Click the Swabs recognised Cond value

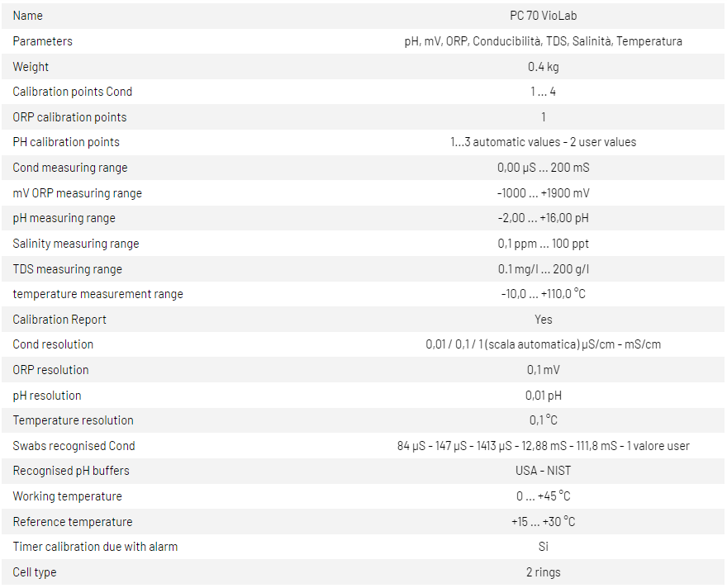(543, 446)
